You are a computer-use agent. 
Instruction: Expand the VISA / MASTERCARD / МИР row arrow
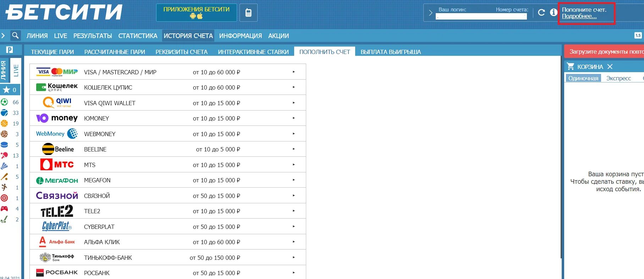[x=294, y=72]
